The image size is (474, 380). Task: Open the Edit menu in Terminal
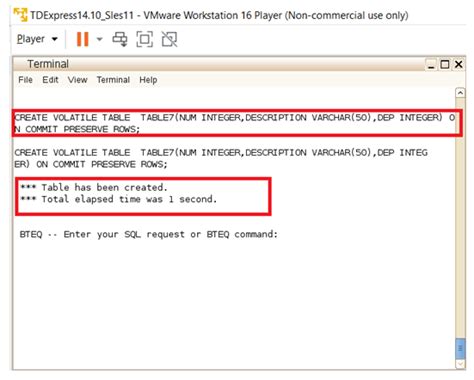tap(50, 80)
